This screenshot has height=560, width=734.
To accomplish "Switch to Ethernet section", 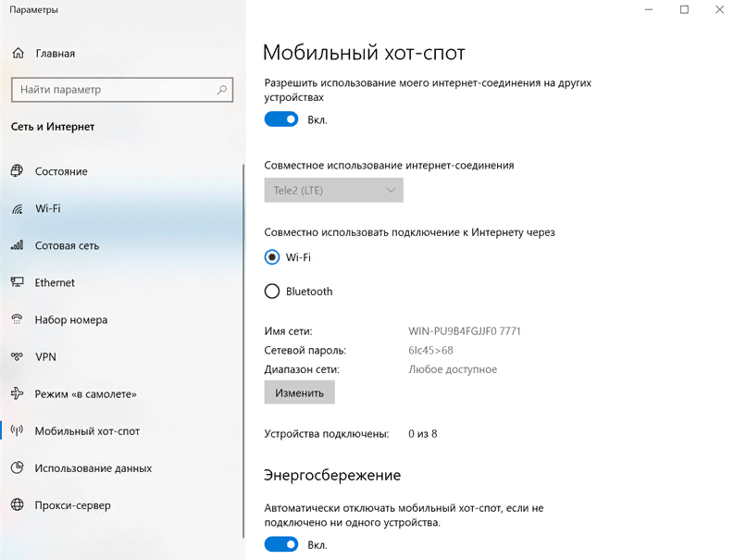I will 55,282.
